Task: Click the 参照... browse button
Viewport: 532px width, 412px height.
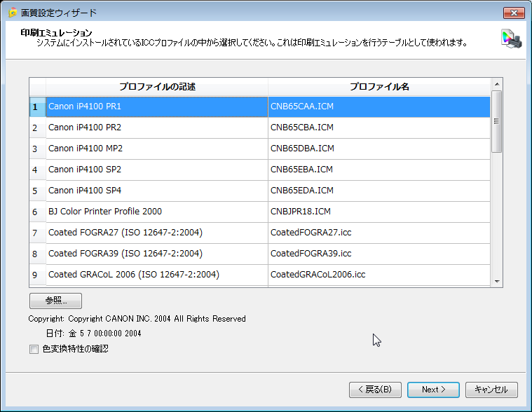Action: coord(55,301)
